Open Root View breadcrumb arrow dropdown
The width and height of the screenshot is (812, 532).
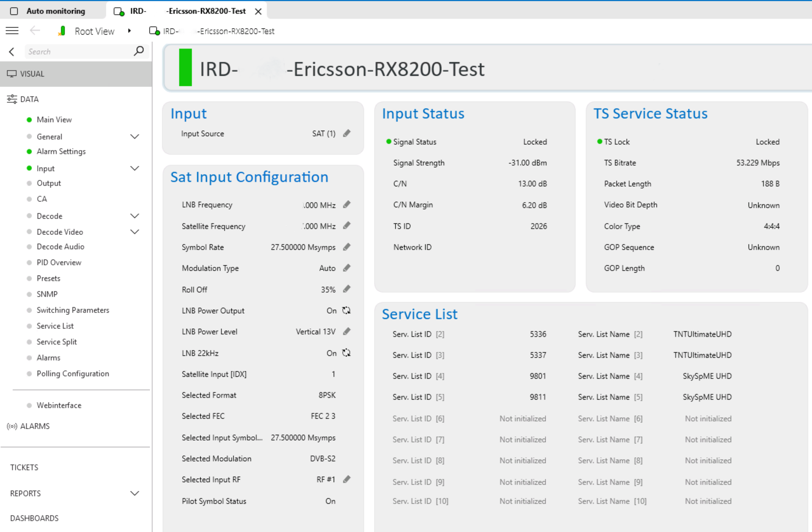pyautogui.click(x=129, y=30)
